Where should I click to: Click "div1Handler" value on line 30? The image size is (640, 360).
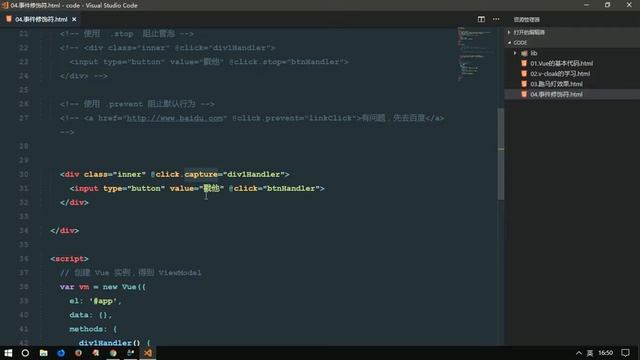pos(253,174)
